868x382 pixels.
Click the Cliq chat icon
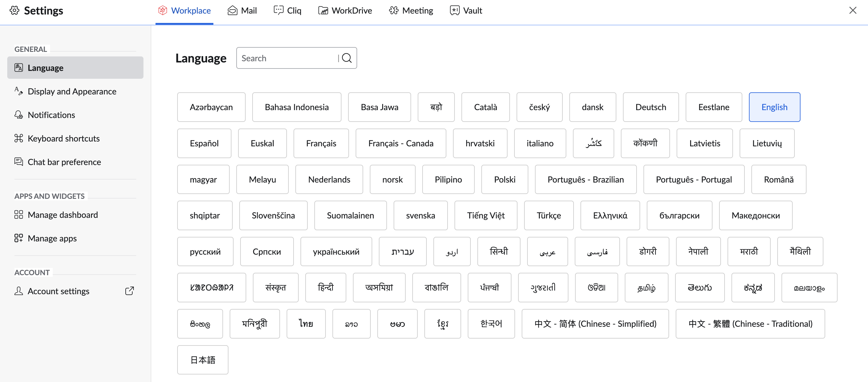pos(279,11)
